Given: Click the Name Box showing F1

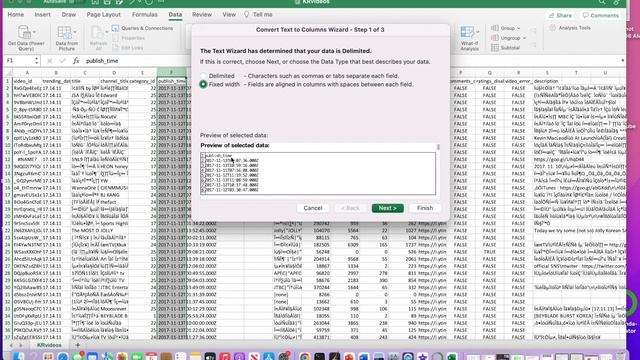Looking at the screenshot, I should click(19, 61).
